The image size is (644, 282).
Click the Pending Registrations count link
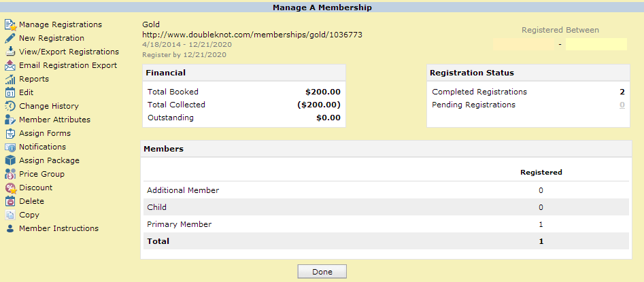click(622, 105)
